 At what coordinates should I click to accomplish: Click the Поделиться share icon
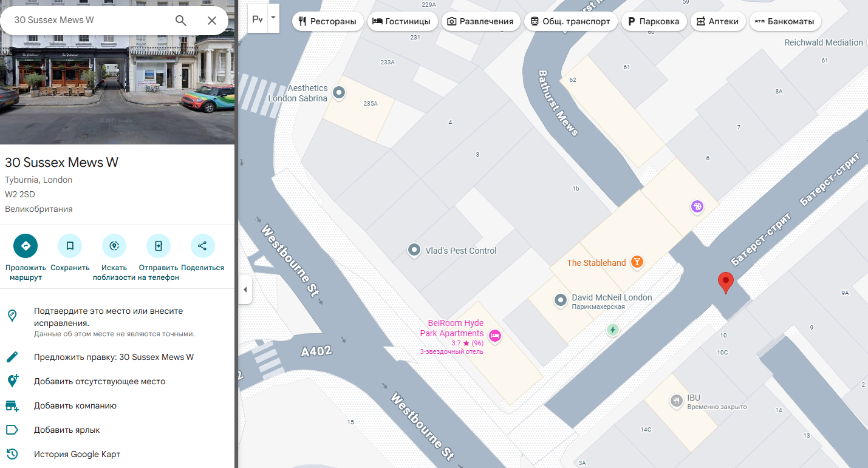pyautogui.click(x=202, y=246)
